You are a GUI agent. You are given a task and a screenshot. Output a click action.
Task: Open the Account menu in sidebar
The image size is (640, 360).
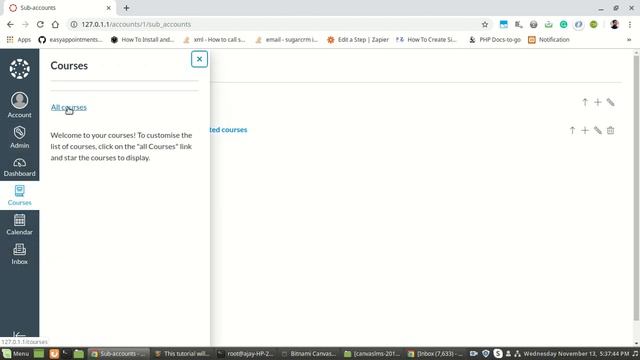click(20, 104)
